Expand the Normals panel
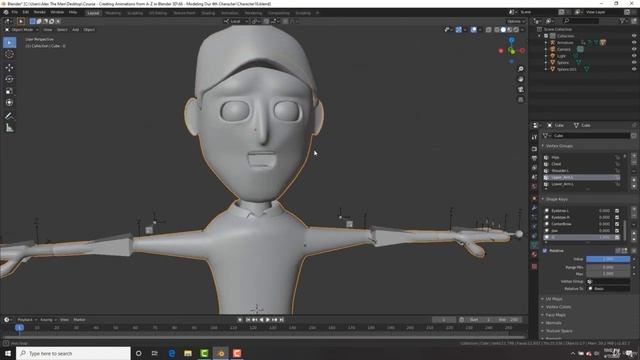 [x=553, y=323]
